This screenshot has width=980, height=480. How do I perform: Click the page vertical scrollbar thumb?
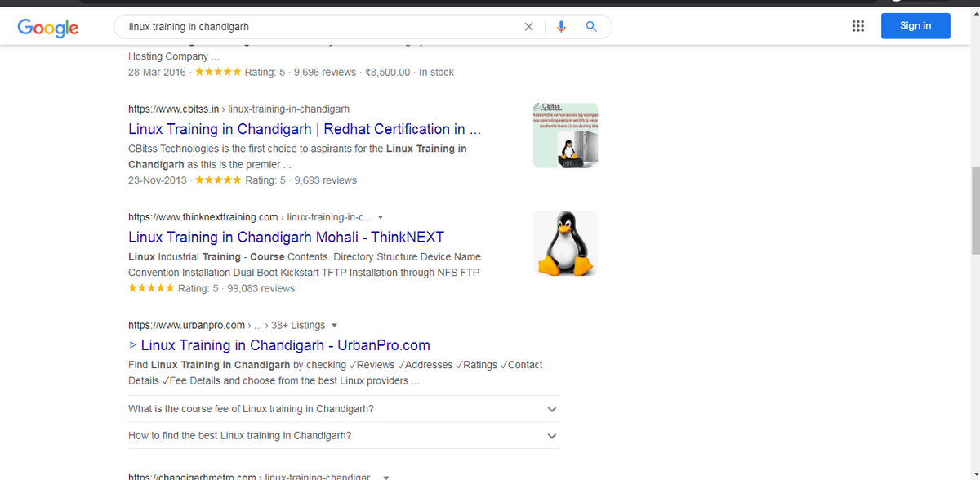pyautogui.click(x=974, y=211)
